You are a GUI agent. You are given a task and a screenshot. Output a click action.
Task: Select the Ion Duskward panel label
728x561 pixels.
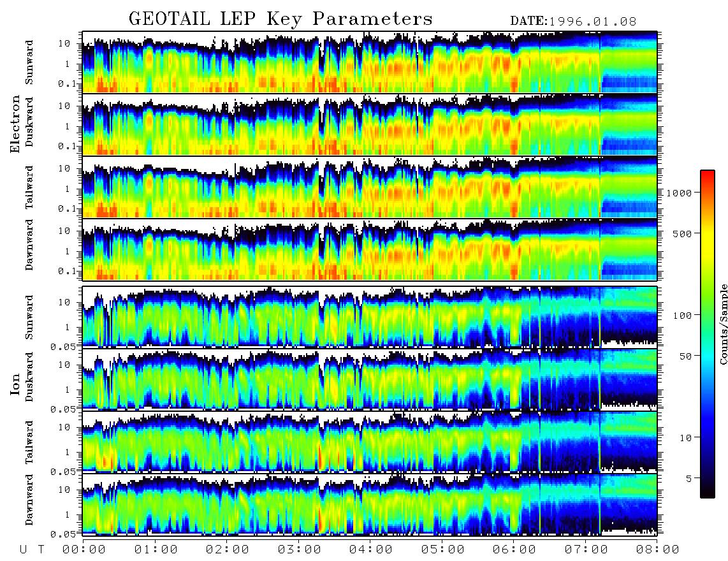click(29, 377)
